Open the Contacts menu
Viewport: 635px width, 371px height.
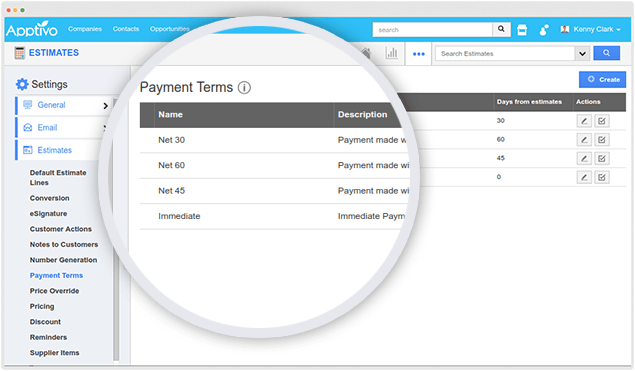click(x=126, y=29)
